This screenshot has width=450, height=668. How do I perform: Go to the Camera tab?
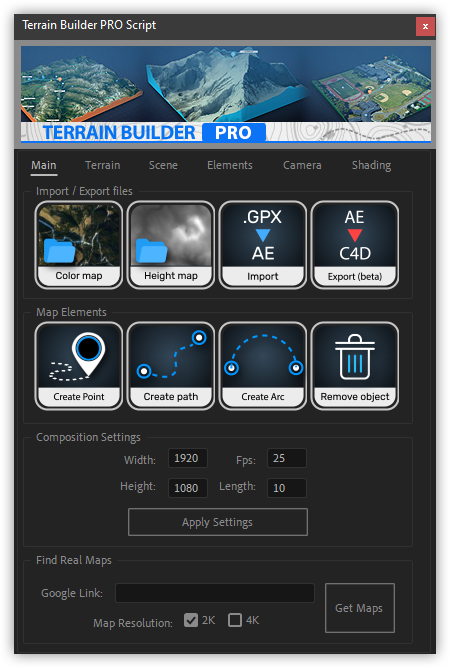302,165
